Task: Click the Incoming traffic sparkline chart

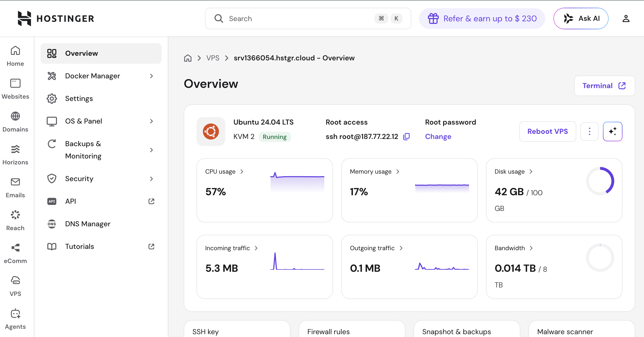Action: [297, 261]
